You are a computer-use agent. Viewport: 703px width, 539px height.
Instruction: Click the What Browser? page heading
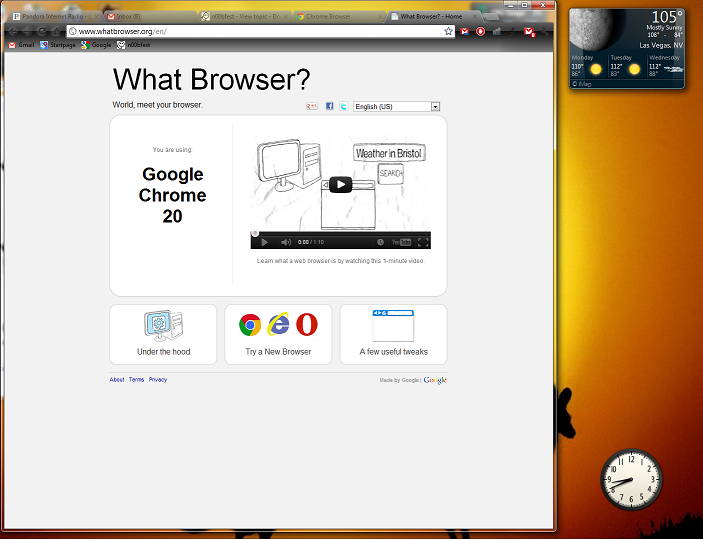click(x=211, y=79)
